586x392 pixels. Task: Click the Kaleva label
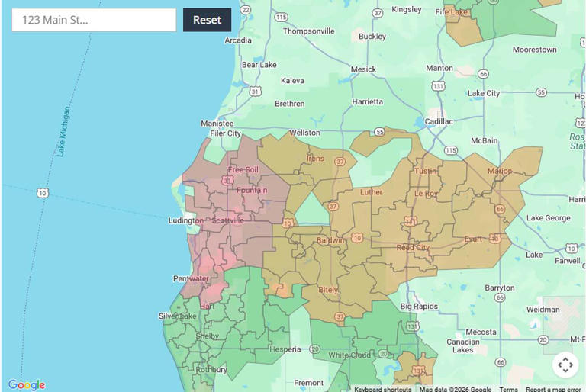[292, 80]
